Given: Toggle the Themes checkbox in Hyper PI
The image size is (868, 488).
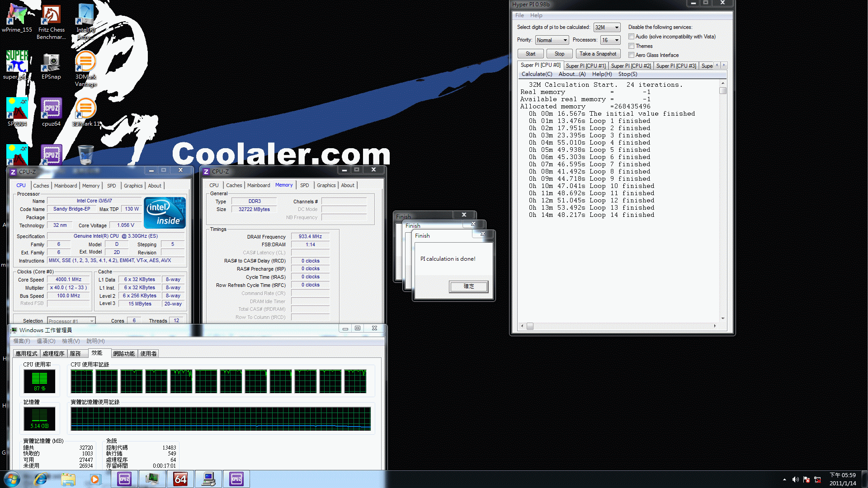Looking at the screenshot, I should pyautogui.click(x=631, y=46).
